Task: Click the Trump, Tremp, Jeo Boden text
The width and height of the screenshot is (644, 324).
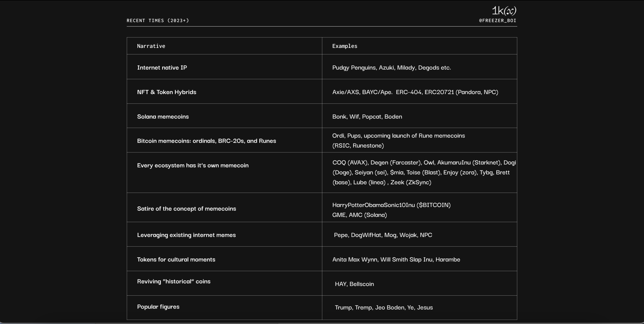Action: (x=384, y=308)
